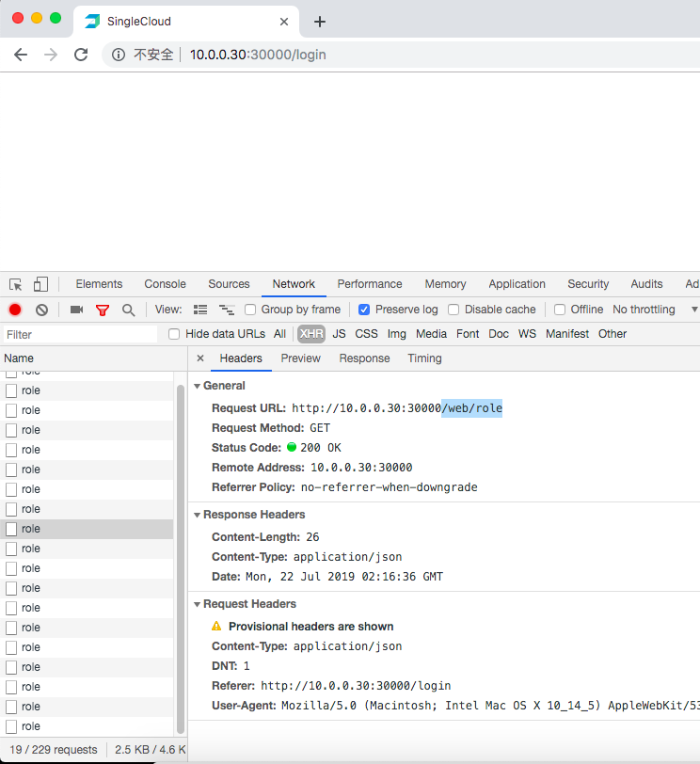
Task: Close the SingleCloud tab
Action: 284,22
